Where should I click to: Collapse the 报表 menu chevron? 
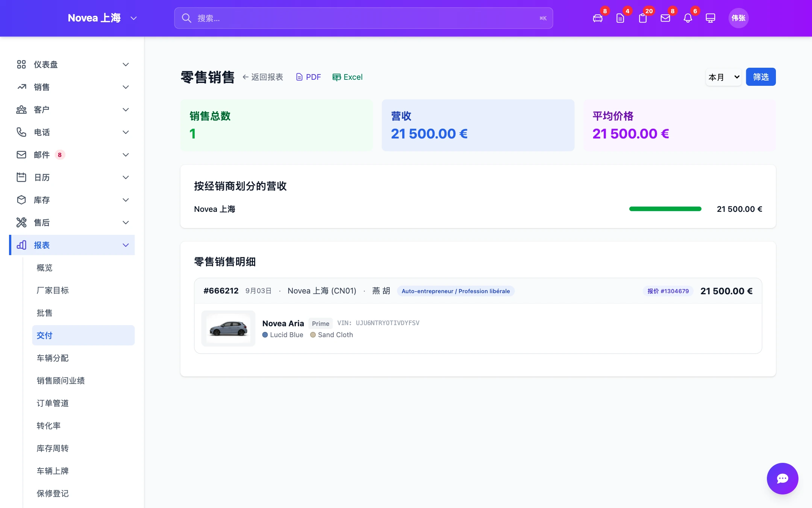click(126, 245)
